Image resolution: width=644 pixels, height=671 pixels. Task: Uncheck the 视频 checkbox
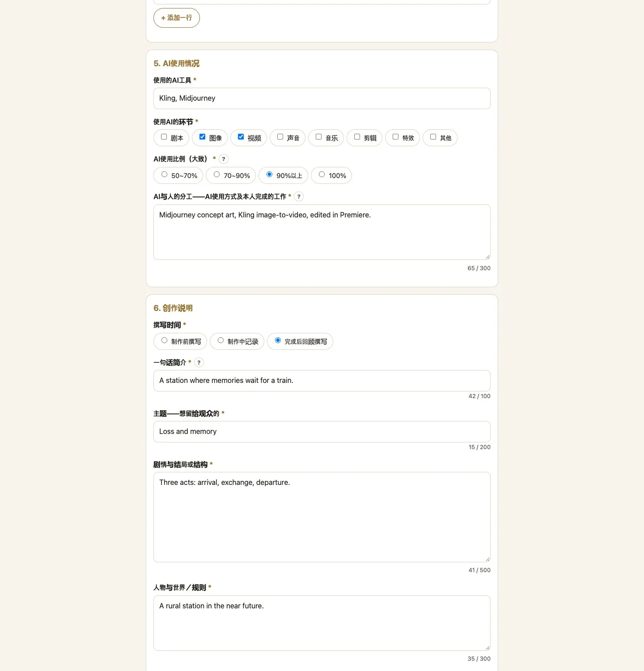pos(241,137)
